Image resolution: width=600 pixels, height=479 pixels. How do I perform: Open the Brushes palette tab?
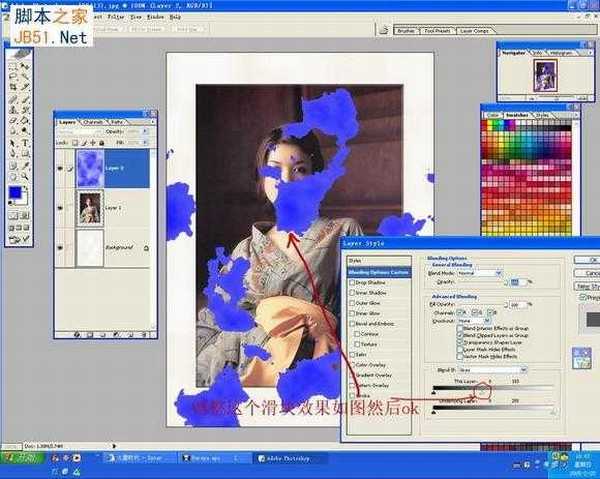pos(407,31)
